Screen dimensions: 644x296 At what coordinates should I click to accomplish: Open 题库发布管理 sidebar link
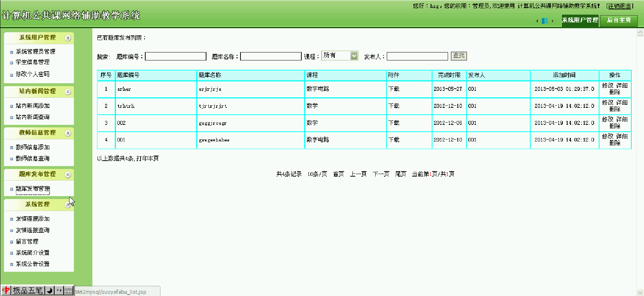[x=33, y=189]
